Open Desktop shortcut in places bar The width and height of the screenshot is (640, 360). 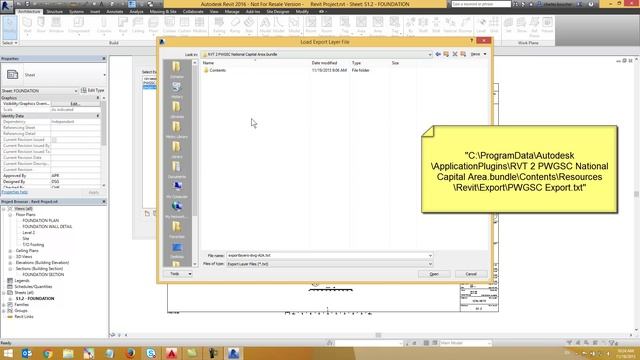click(x=177, y=249)
